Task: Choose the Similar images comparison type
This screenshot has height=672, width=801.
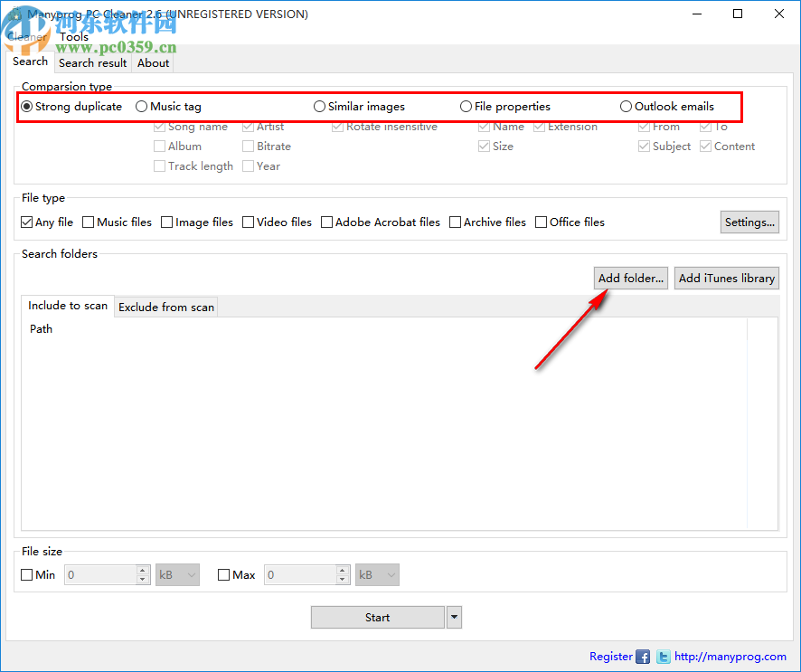Action: (x=319, y=106)
